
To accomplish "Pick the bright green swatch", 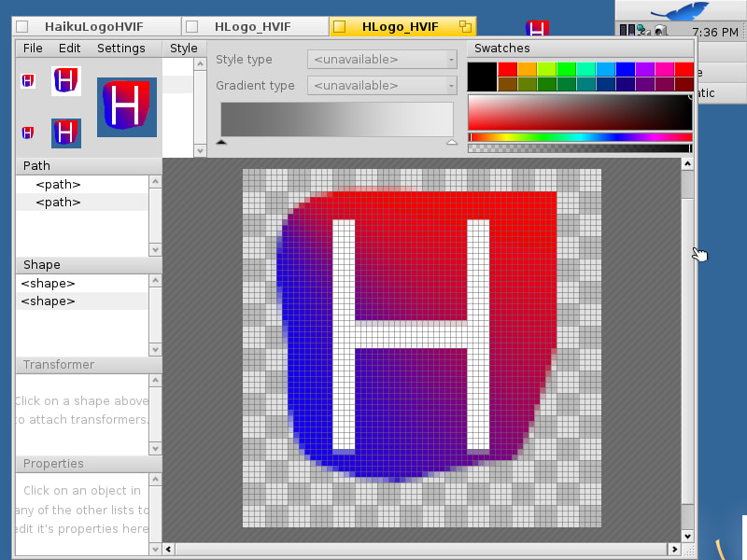I will tap(566, 69).
